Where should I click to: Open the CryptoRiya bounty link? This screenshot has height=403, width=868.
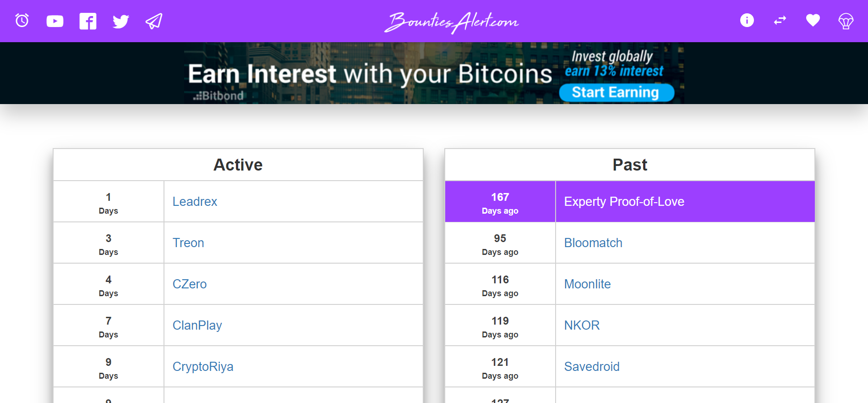[203, 367]
